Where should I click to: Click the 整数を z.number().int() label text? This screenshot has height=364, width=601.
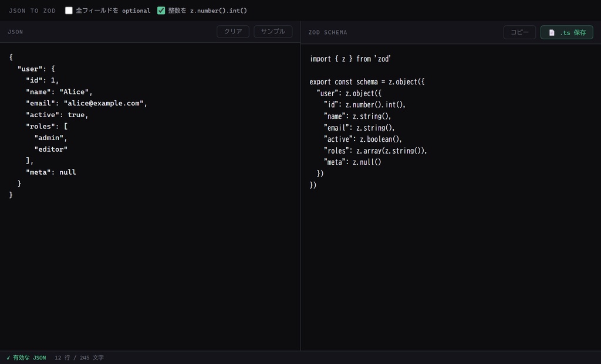pyautogui.click(x=207, y=11)
